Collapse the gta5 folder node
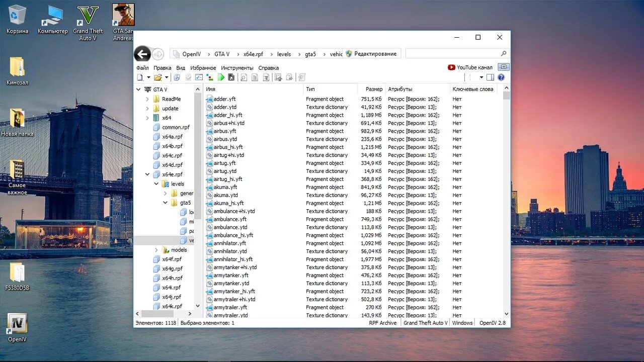 pos(166,203)
